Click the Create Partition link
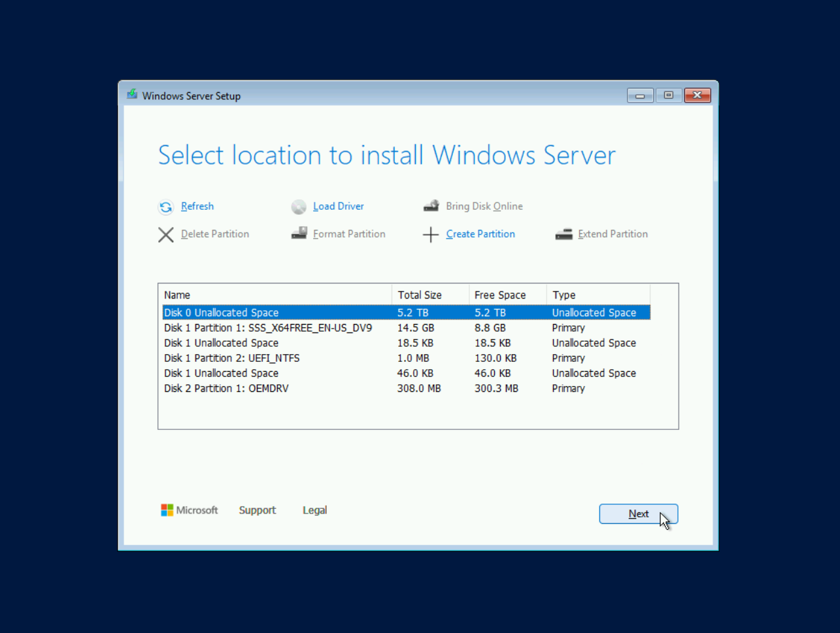This screenshot has height=633, width=840. 480,234
